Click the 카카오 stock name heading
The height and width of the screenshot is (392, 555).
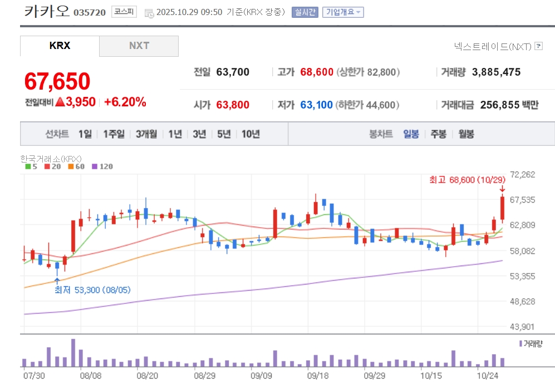point(47,11)
